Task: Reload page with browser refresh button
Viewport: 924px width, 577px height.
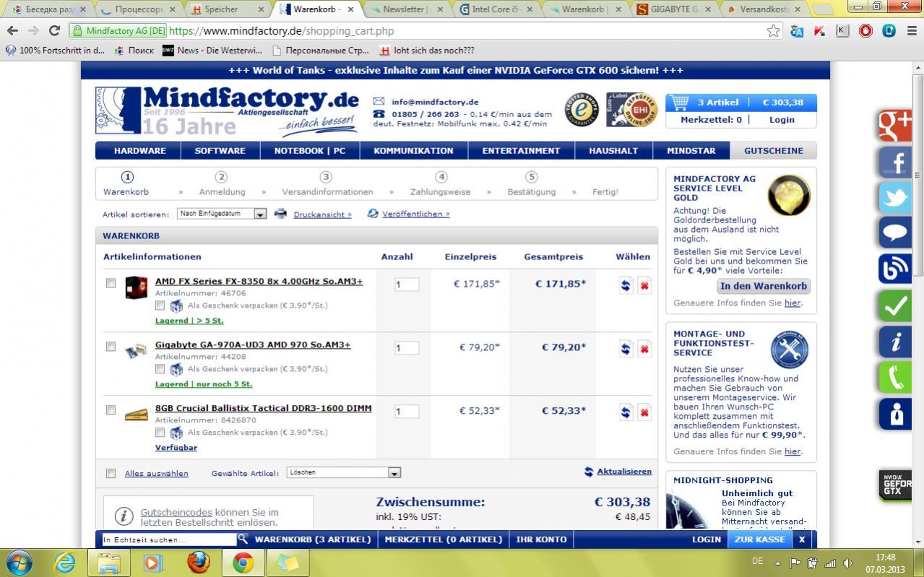Action: (x=54, y=30)
